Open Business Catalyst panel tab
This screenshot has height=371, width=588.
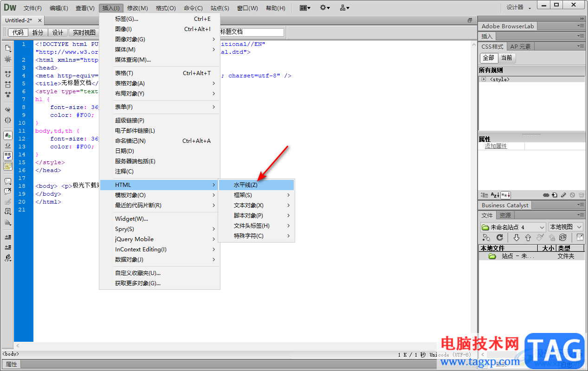[x=505, y=205]
